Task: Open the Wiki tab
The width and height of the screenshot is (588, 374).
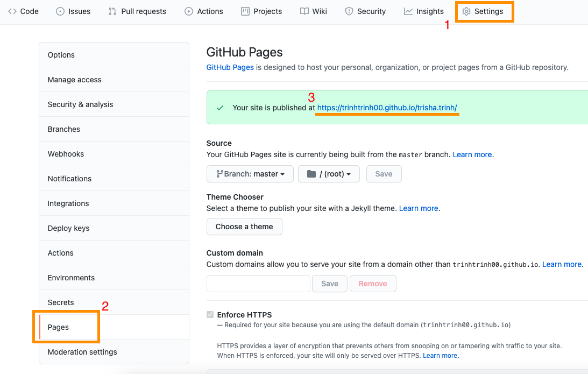Action: pos(314,11)
